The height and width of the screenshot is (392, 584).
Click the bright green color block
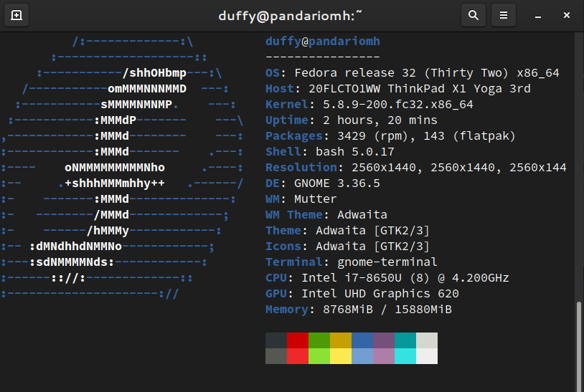[319, 356]
